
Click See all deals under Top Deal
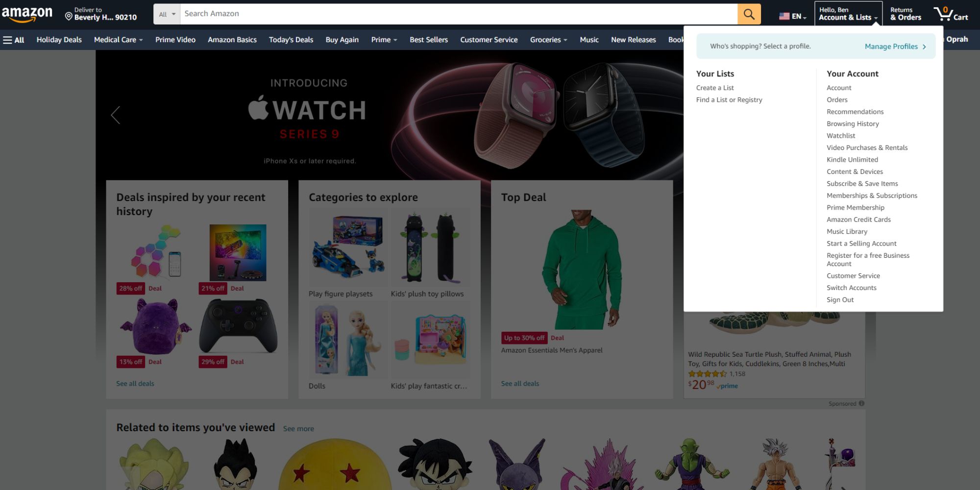[519, 383]
